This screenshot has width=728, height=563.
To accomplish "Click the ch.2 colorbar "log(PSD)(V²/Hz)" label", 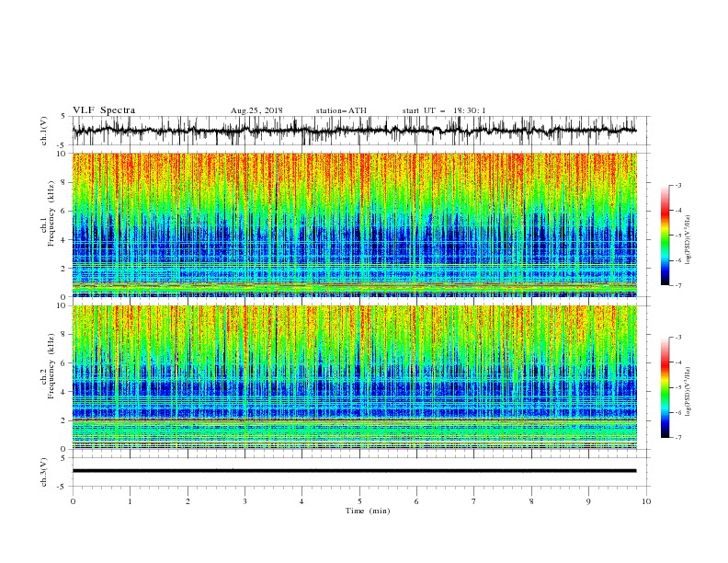I will pos(689,392).
